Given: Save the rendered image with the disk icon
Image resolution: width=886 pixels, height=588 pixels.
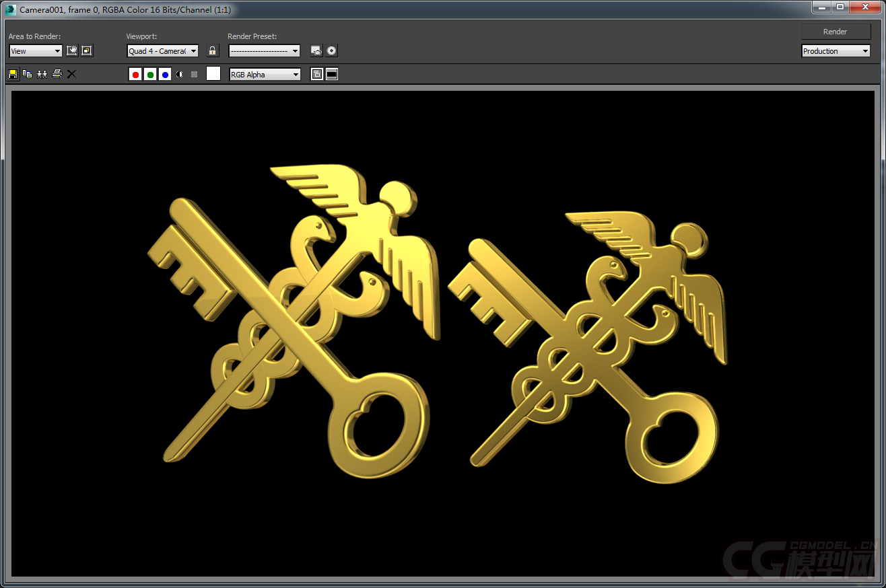Looking at the screenshot, I should pos(13,74).
